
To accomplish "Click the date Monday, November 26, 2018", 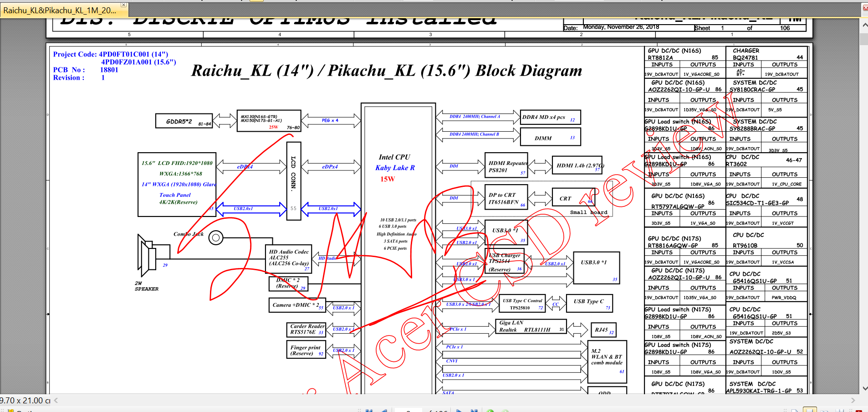I will [621, 27].
